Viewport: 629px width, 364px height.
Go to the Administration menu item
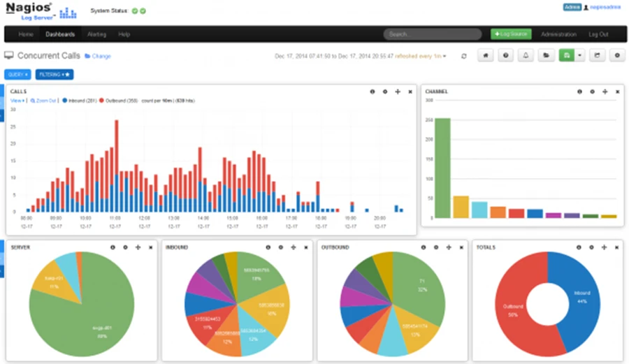[558, 34]
